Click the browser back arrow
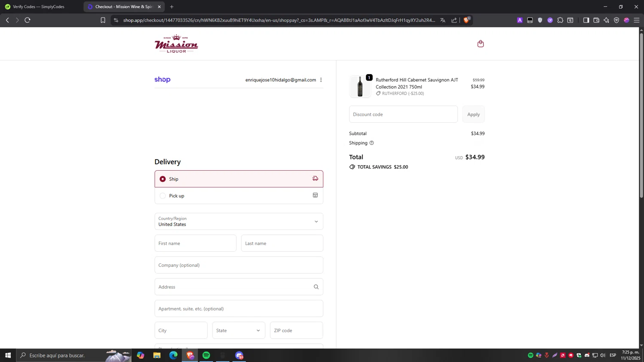Screen dimensions: 644x362 click(7, 20)
